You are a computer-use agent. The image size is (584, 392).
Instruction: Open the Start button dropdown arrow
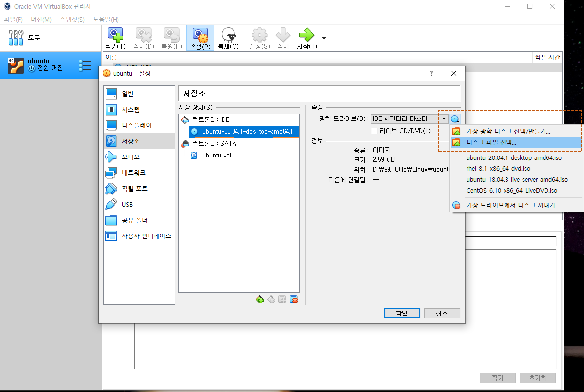tap(324, 38)
